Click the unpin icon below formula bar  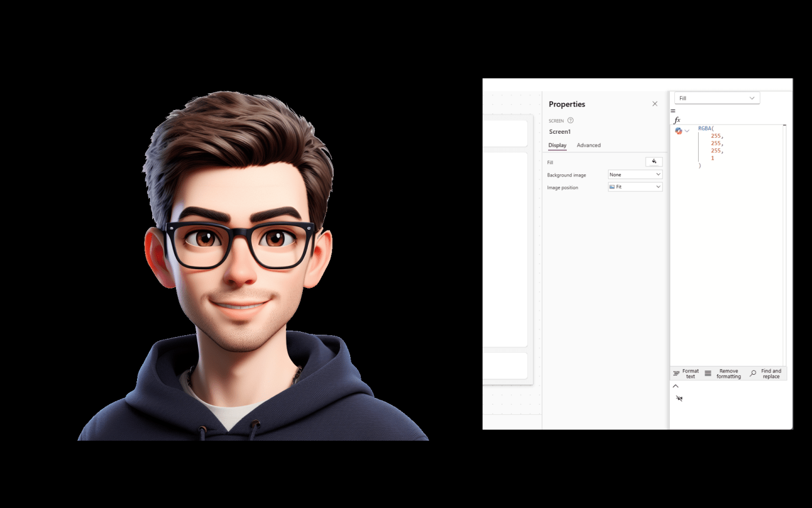click(x=679, y=398)
